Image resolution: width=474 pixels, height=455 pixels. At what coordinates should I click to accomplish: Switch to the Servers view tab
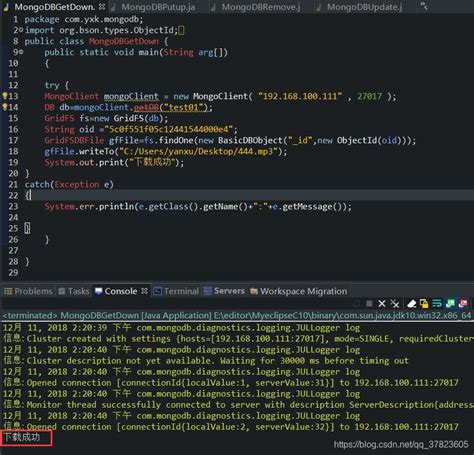224,291
